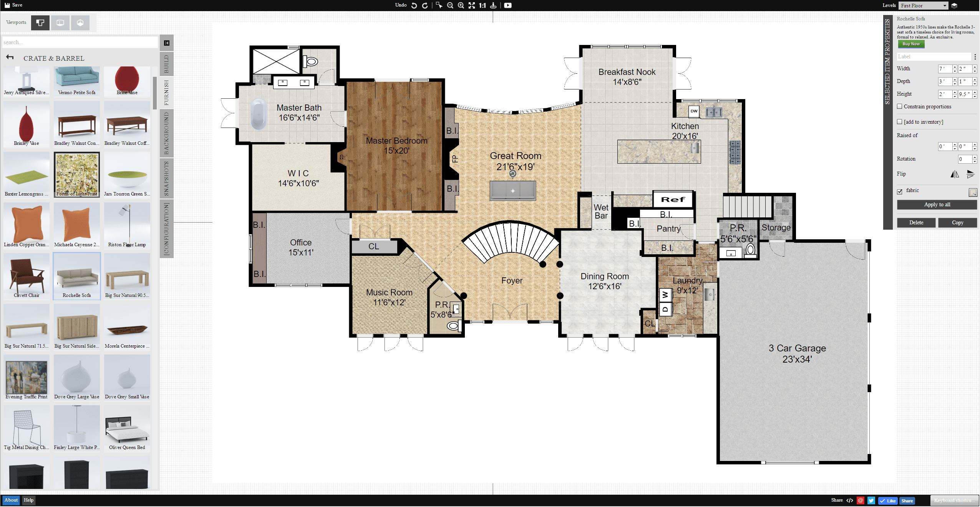Open the fabric color swatch picker

[x=972, y=192]
